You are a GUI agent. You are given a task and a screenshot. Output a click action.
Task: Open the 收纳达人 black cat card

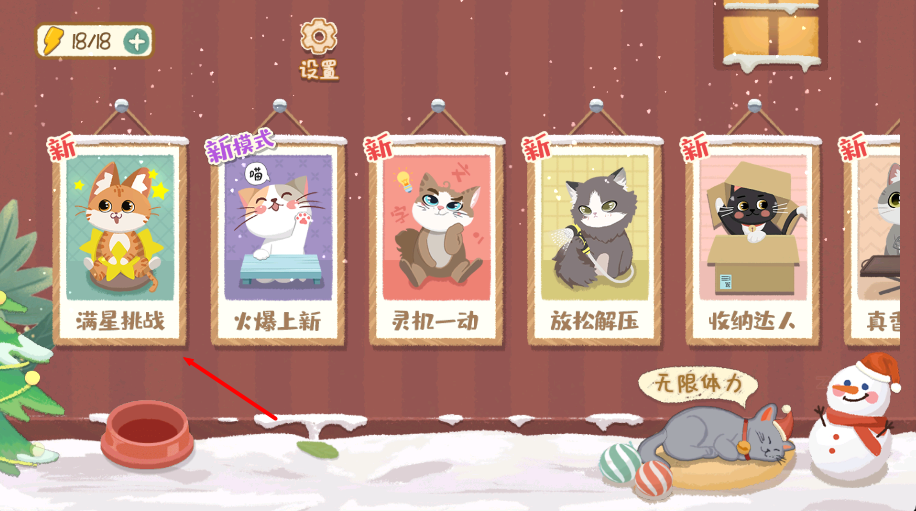[x=754, y=241]
